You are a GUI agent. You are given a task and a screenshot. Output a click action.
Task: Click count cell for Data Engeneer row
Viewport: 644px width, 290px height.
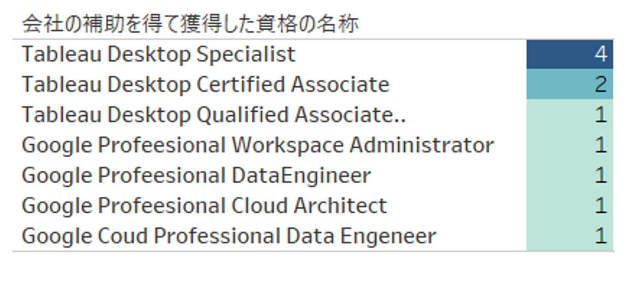[x=569, y=235]
